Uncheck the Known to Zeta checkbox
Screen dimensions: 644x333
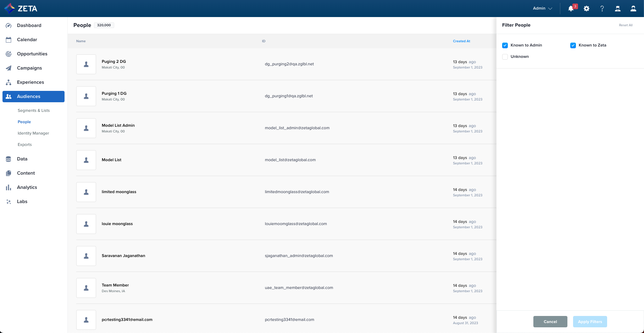(x=573, y=45)
